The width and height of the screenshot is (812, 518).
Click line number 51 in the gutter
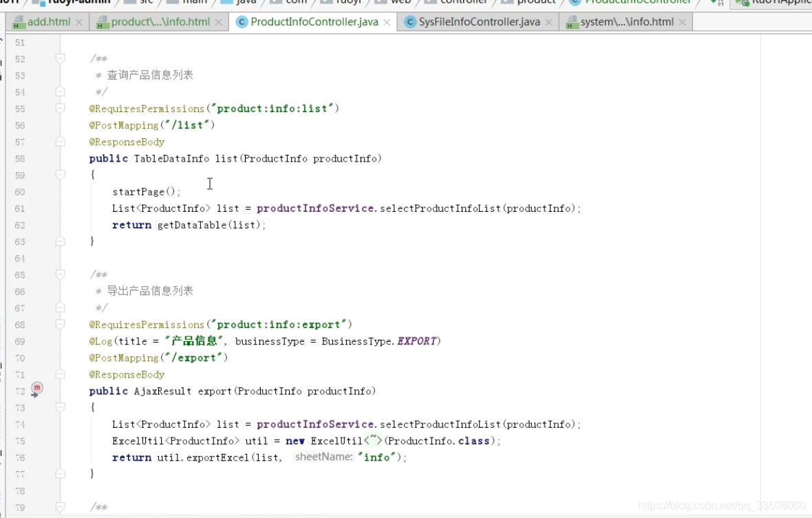pyautogui.click(x=20, y=43)
